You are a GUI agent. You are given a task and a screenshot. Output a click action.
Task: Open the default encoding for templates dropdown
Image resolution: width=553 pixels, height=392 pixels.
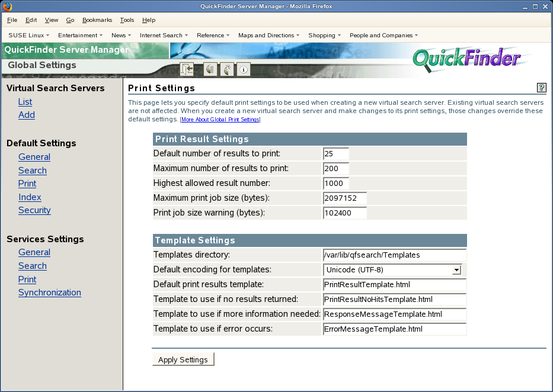coord(393,270)
